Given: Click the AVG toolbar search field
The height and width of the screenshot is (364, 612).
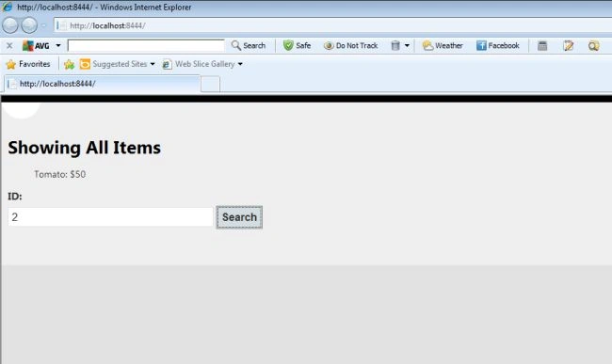Looking at the screenshot, I should click(146, 45).
